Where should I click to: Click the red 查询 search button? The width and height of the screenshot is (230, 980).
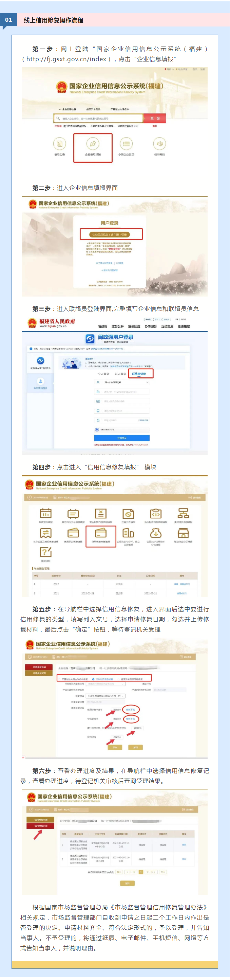[x=154, y=118]
